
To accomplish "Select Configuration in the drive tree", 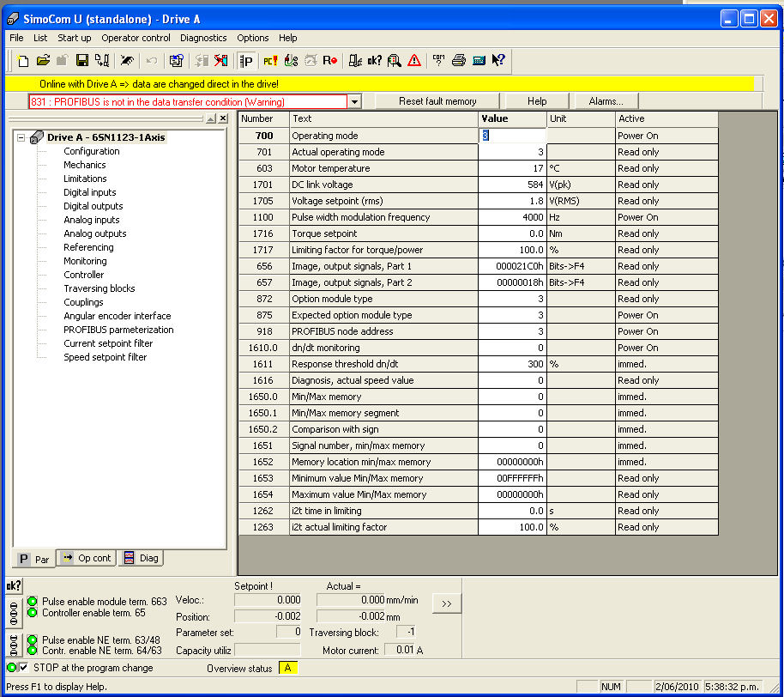I will click(x=92, y=151).
